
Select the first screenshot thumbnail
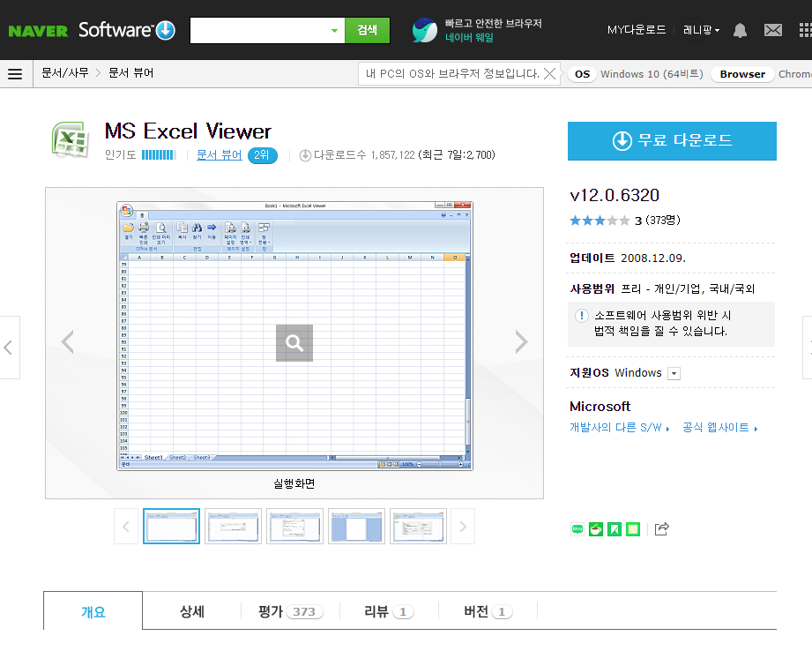(x=171, y=526)
